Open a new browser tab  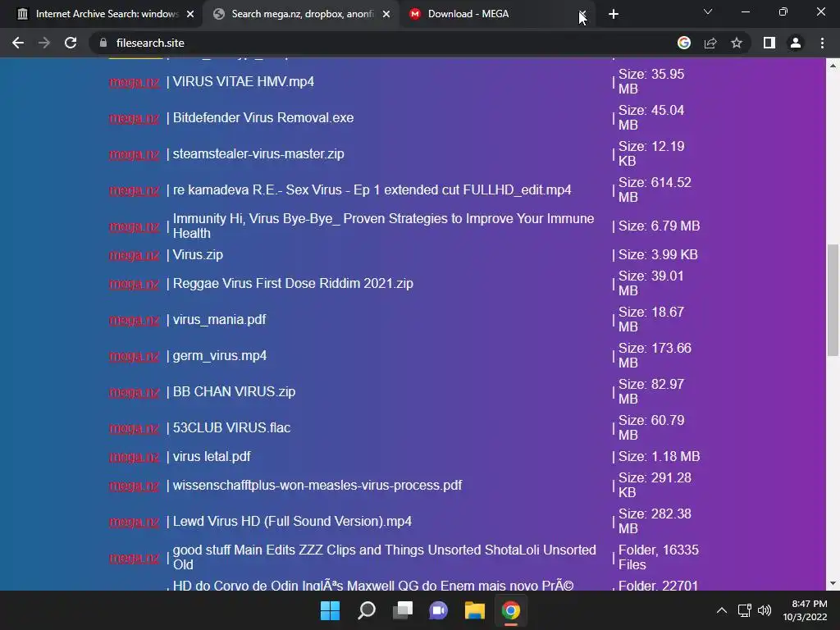coord(614,14)
